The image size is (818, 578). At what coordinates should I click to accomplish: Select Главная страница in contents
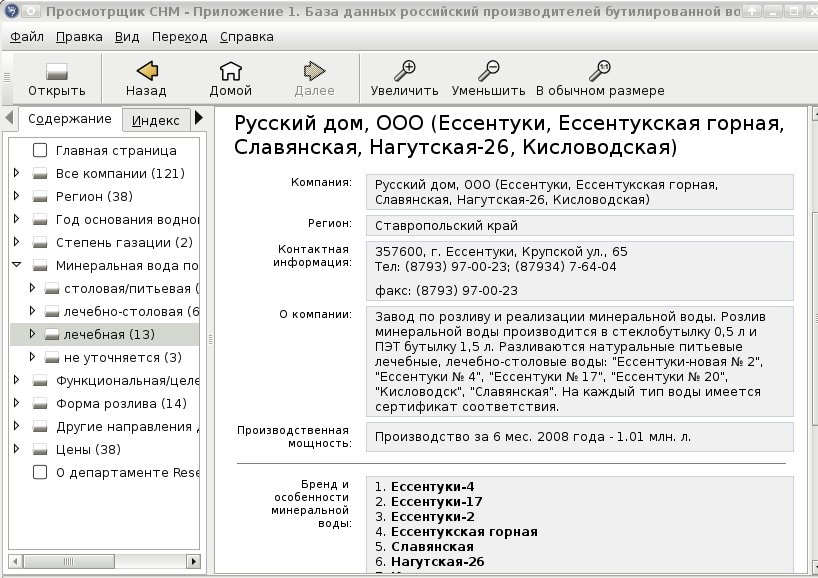click(x=116, y=151)
